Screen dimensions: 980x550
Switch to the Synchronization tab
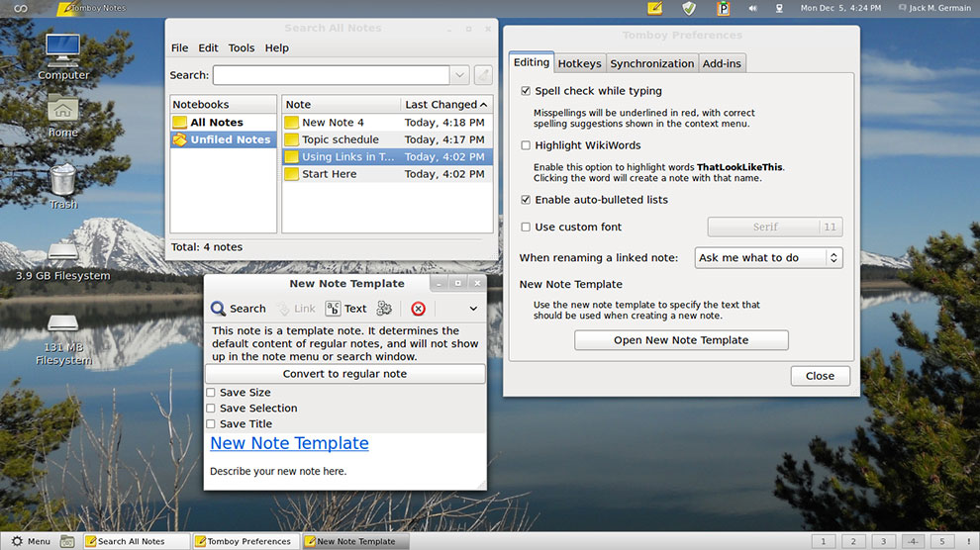pyautogui.click(x=652, y=63)
